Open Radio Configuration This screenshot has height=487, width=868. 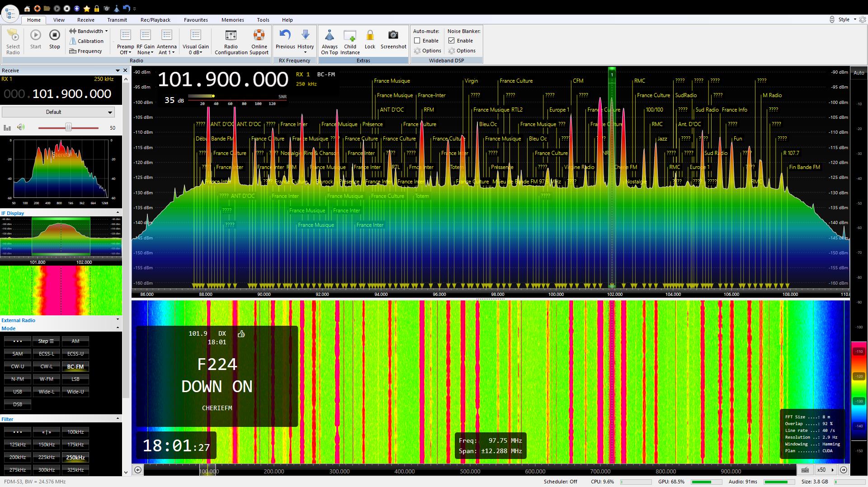coord(231,36)
